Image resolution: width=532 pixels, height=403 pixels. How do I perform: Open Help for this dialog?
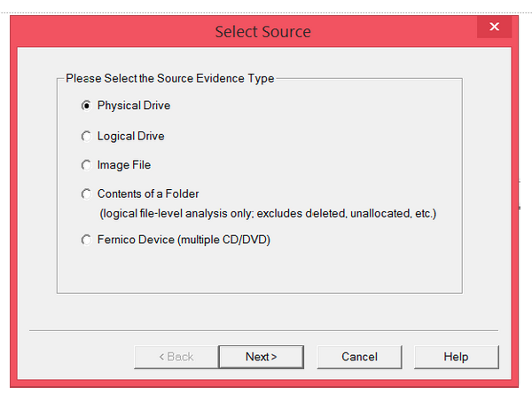pyautogui.click(x=456, y=357)
